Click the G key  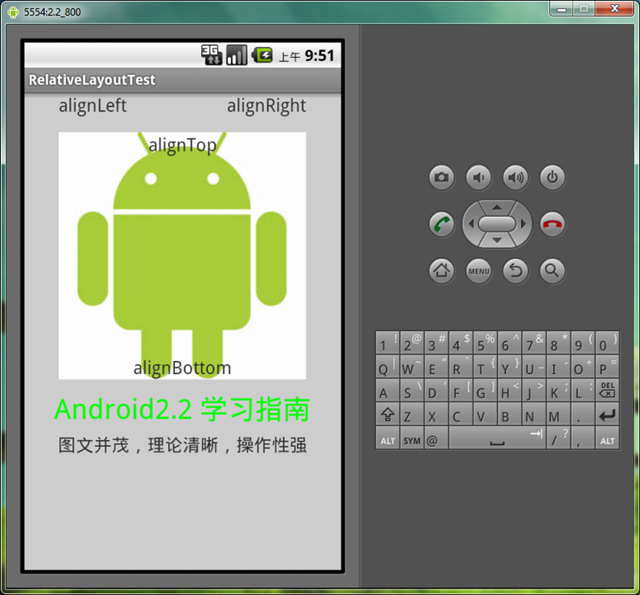[485, 390]
